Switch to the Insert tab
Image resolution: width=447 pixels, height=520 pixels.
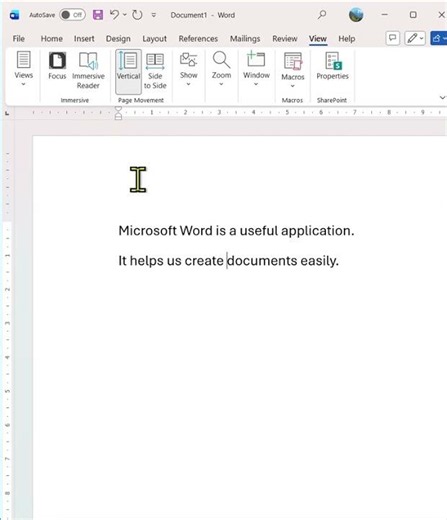coord(84,39)
